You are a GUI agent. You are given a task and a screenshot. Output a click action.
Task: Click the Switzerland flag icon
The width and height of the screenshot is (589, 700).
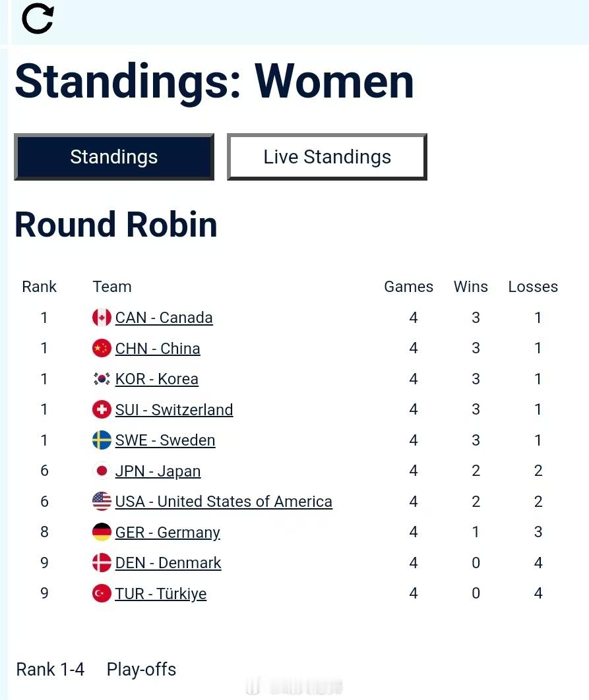102,409
